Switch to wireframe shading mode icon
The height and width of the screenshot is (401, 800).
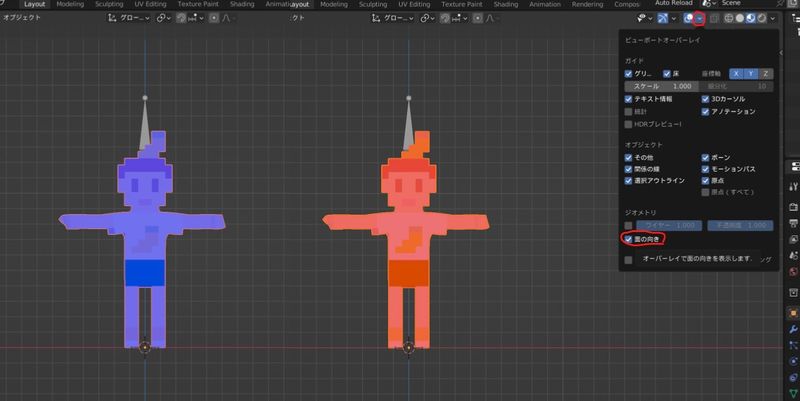(730, 18)
